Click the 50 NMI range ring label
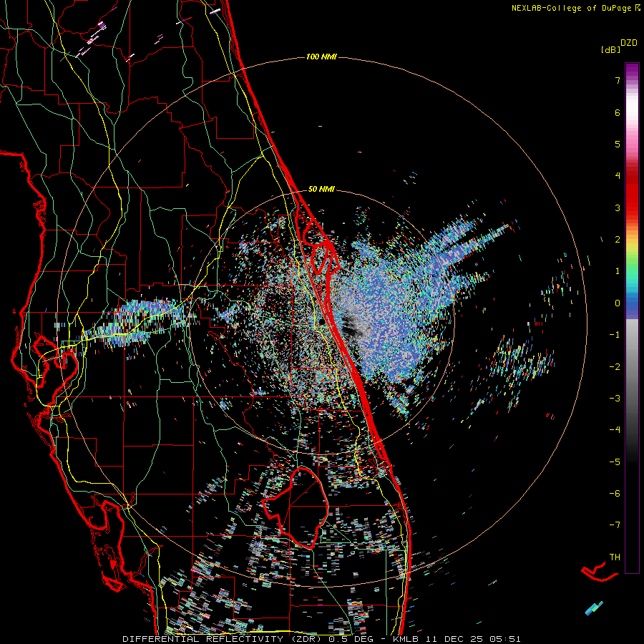 [321, 189]
